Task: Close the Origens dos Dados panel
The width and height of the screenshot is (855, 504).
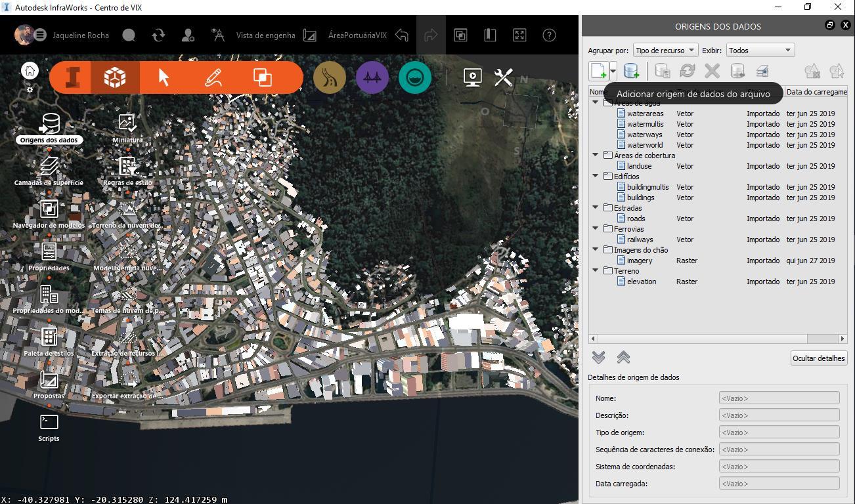Action: point(846,25)
